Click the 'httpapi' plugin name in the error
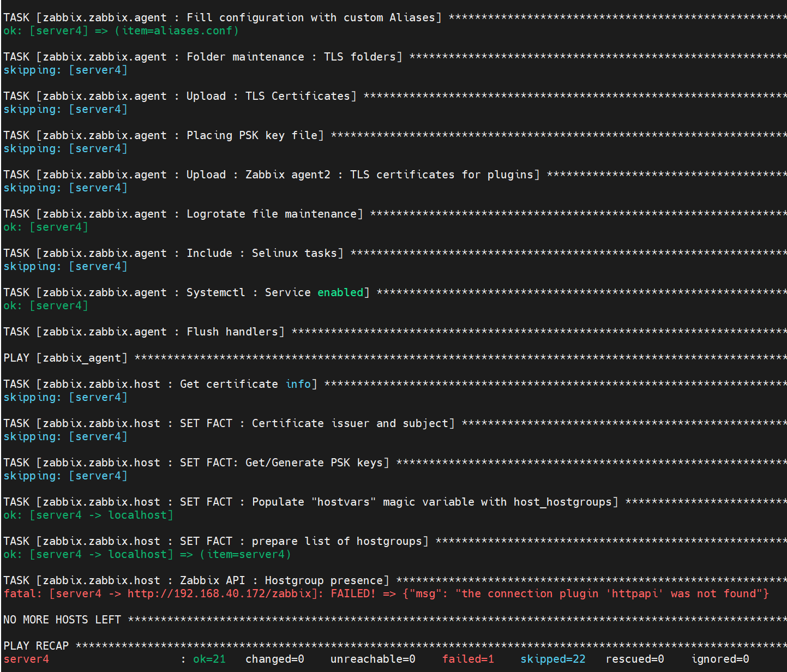The height and width of the screenshot is (672, 787). (635, 593)
